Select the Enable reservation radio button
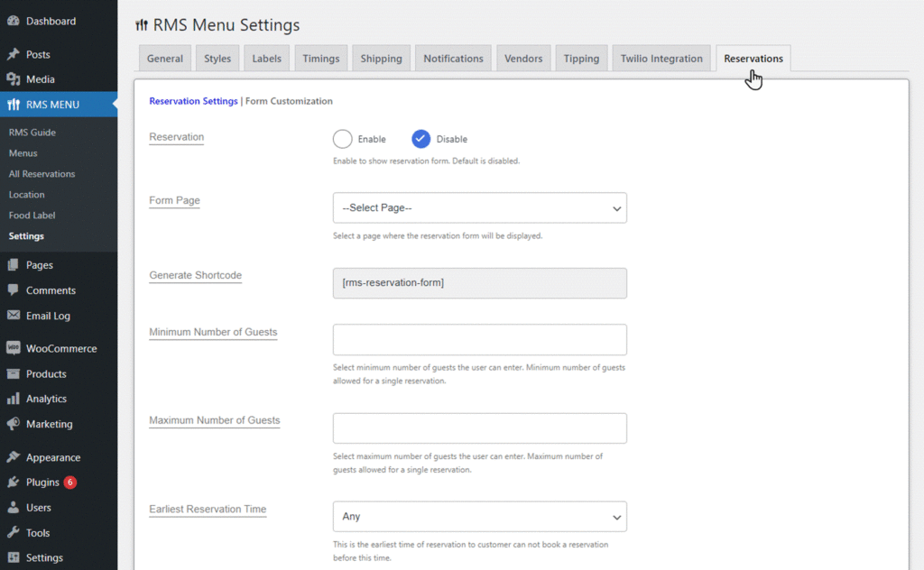Screen dimensions: 924x570 click(x=342, y=139)
